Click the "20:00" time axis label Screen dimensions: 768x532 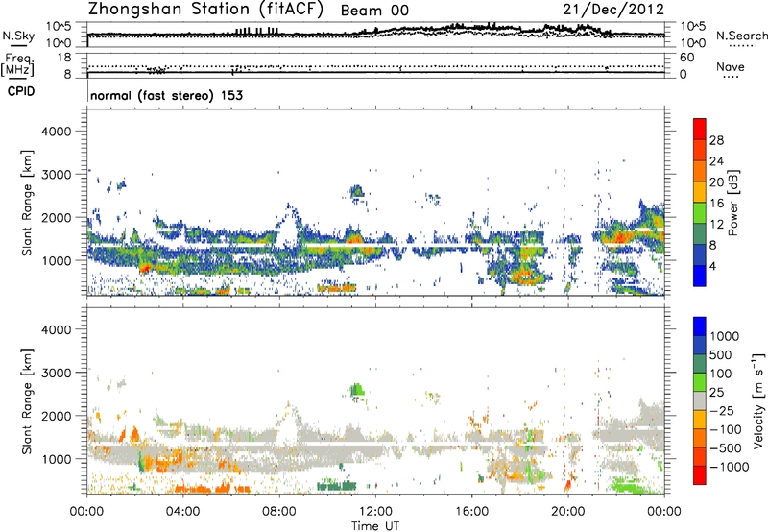(567, 512)
